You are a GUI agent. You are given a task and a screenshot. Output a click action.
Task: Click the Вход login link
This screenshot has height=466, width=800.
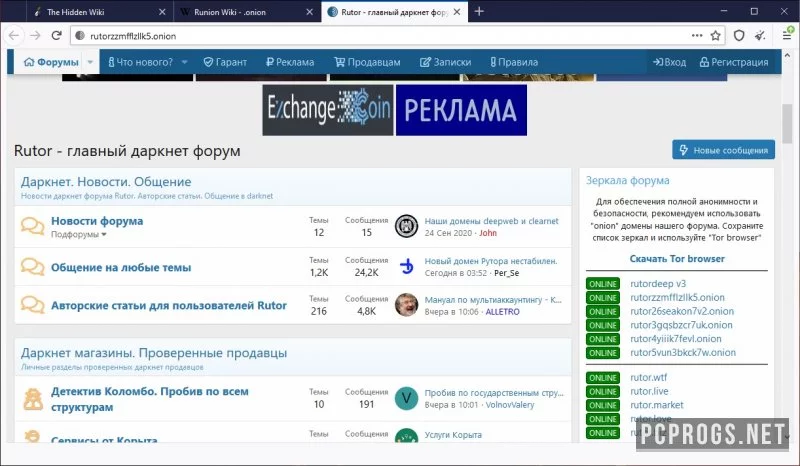pos(669,62)
